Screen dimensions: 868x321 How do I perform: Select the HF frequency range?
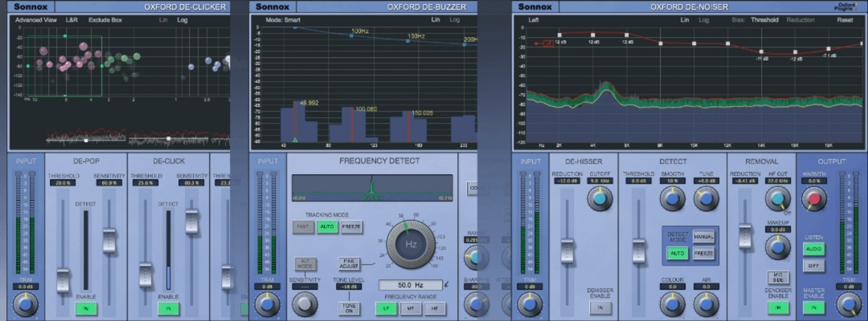point(435,308)
